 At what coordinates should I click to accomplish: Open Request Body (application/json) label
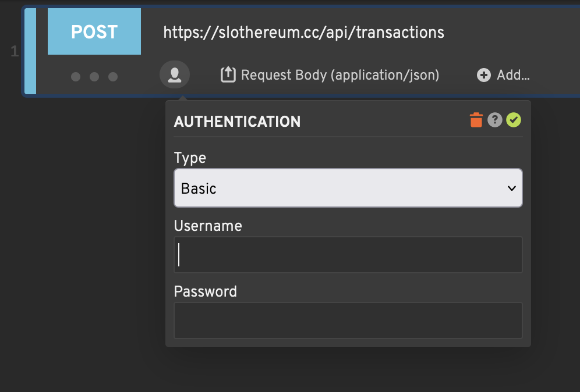coord(340,75)
